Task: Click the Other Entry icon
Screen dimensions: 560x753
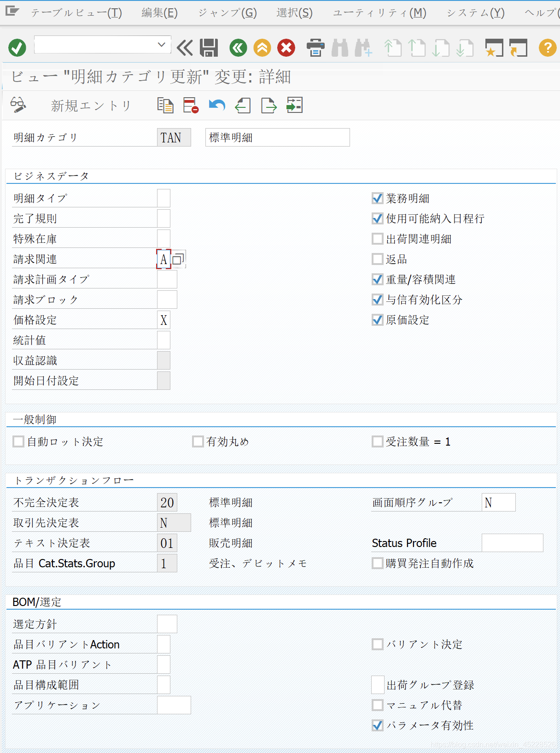Action: [x=294, y=105]
